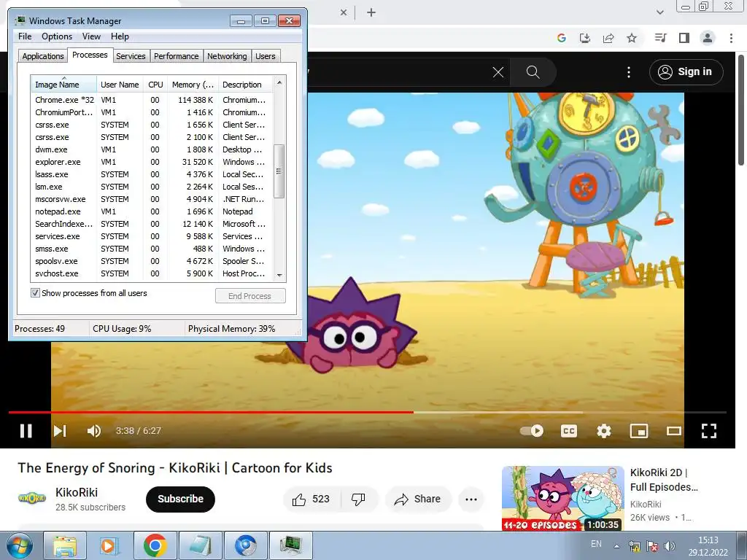Toggle Chrome side panel
The image size is (747, 560).
point(684,38)
